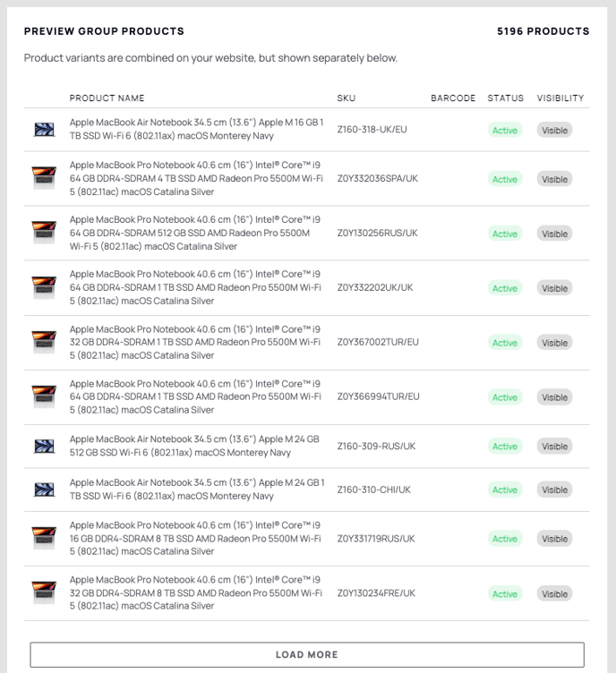Open MacBook Air Z160-309-RUS/UK thumbnail

44,446
